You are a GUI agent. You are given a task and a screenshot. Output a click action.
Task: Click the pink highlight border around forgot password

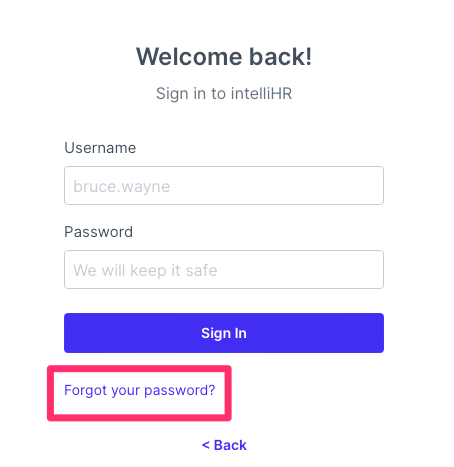[139, 368]
